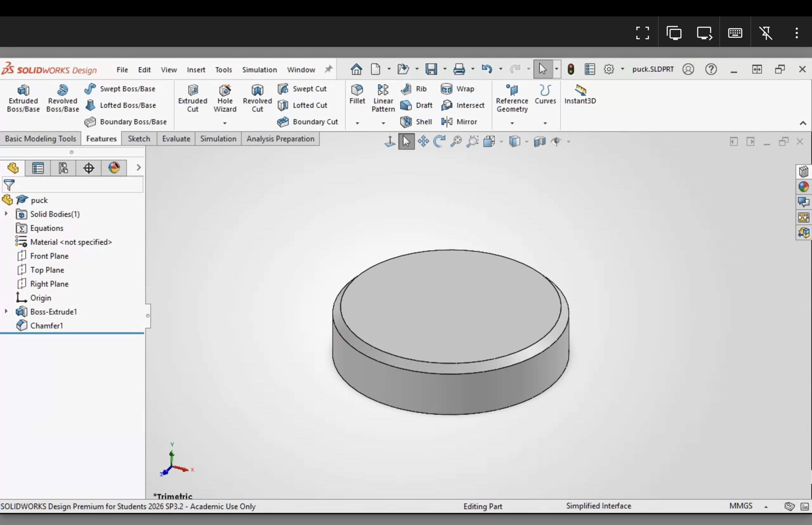Collapse the CommandManager ribbon chevron

[803, 123]
